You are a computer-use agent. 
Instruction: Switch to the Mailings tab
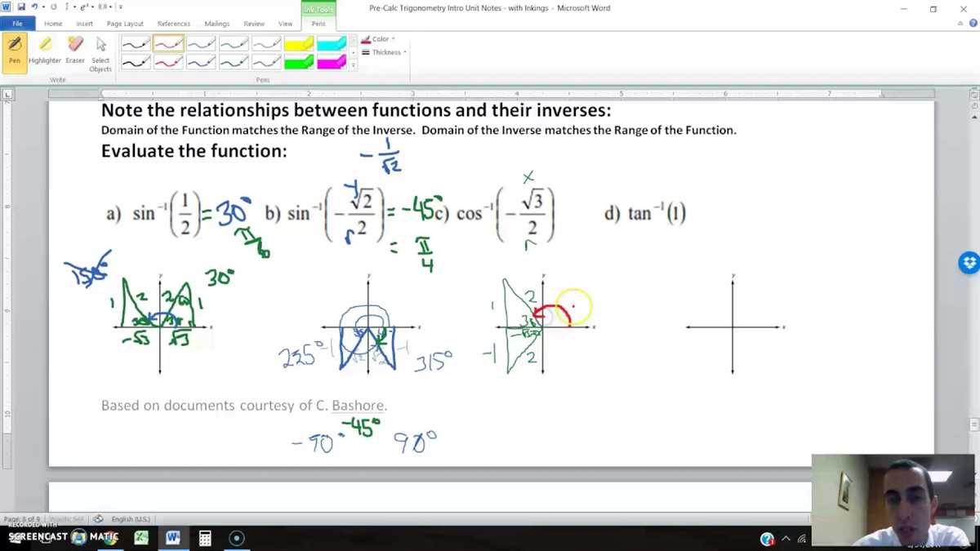point(217,24)
